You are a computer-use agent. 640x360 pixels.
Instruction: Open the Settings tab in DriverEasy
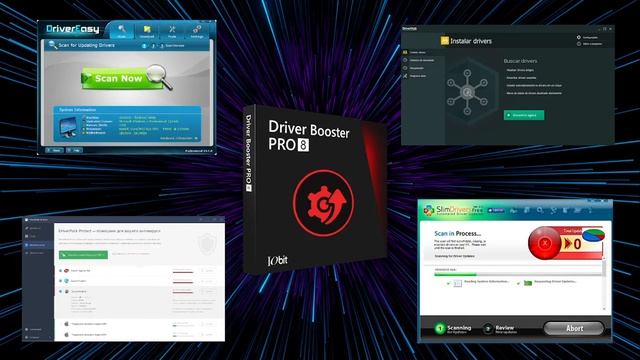197,31
